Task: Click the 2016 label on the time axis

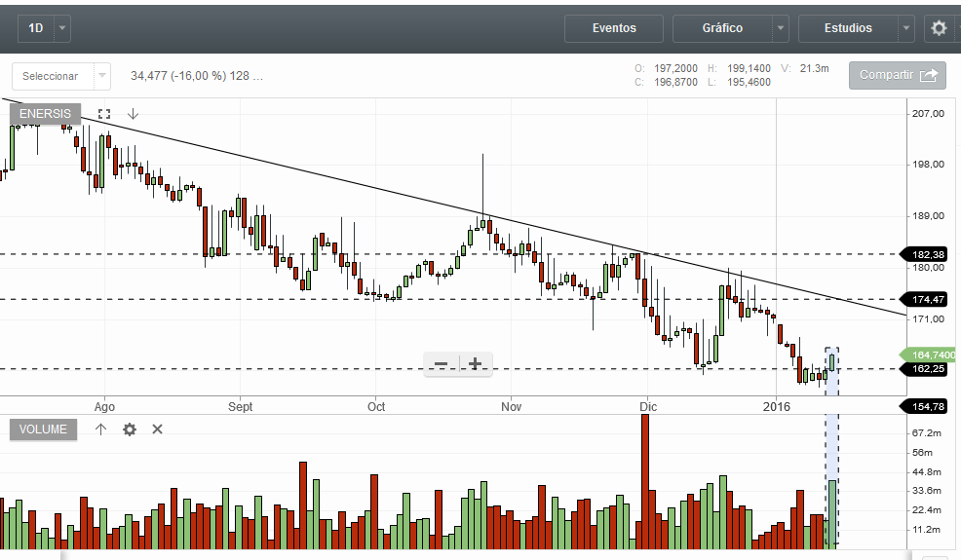Action: tap(777, 407)
